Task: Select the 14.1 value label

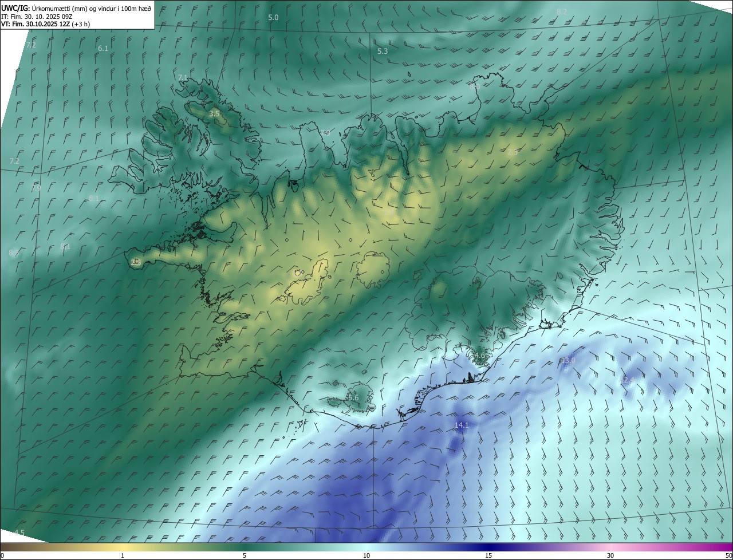Action: (x=462, y=425)
